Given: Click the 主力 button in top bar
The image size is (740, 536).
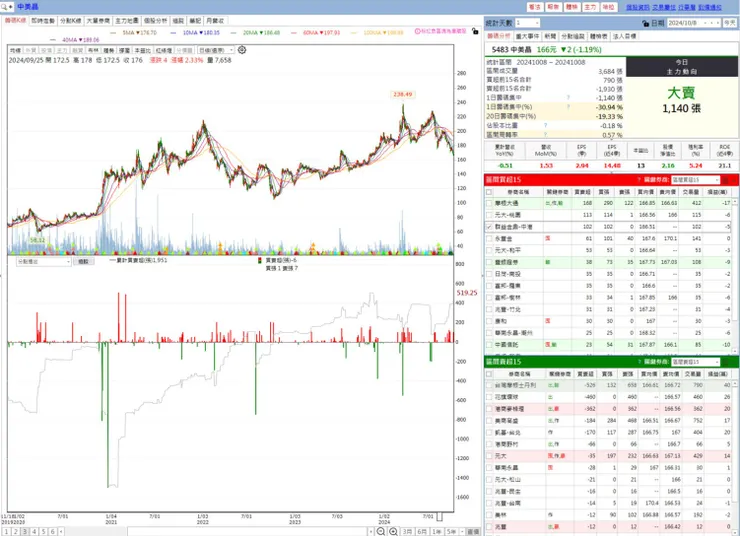Looking at the screenshot, I should point(590,7).
